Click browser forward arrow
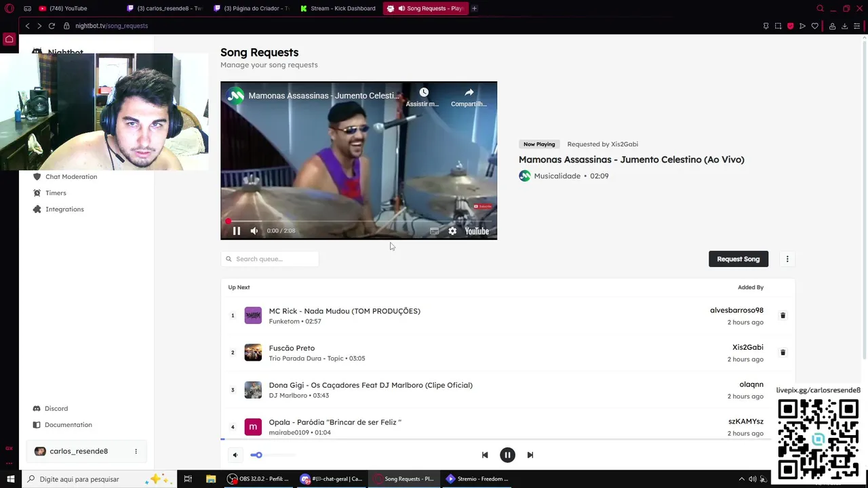 point(39,26)
